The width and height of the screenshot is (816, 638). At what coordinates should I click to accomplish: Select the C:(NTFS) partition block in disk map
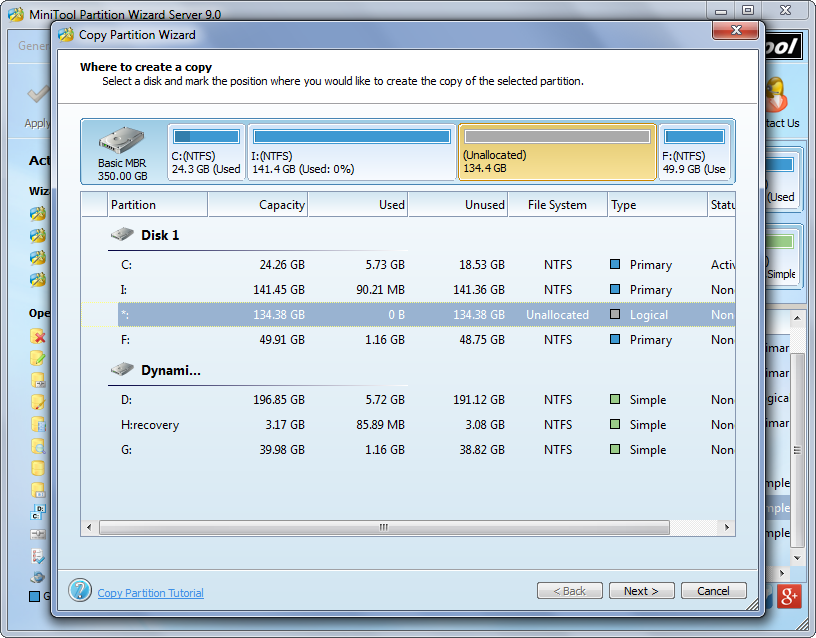click(x=206, y=152)
